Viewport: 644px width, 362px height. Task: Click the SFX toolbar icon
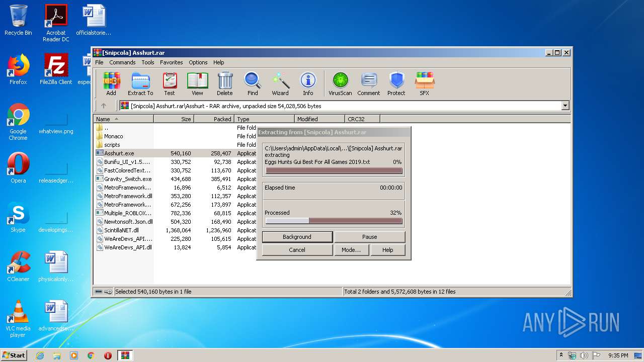(x=425, y=83)
